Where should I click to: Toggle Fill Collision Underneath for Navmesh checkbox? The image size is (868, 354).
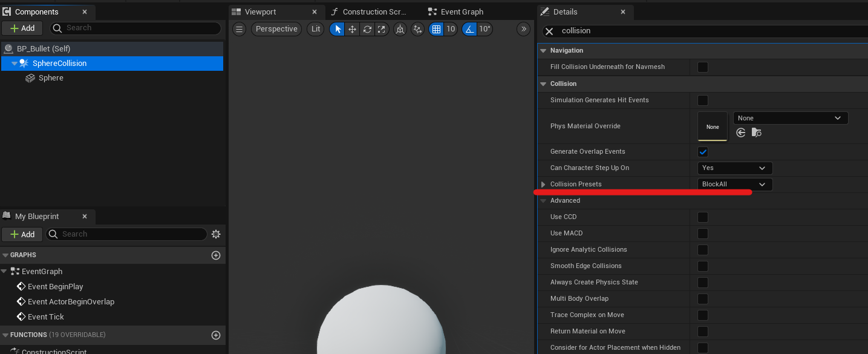[x=703, y=67]
